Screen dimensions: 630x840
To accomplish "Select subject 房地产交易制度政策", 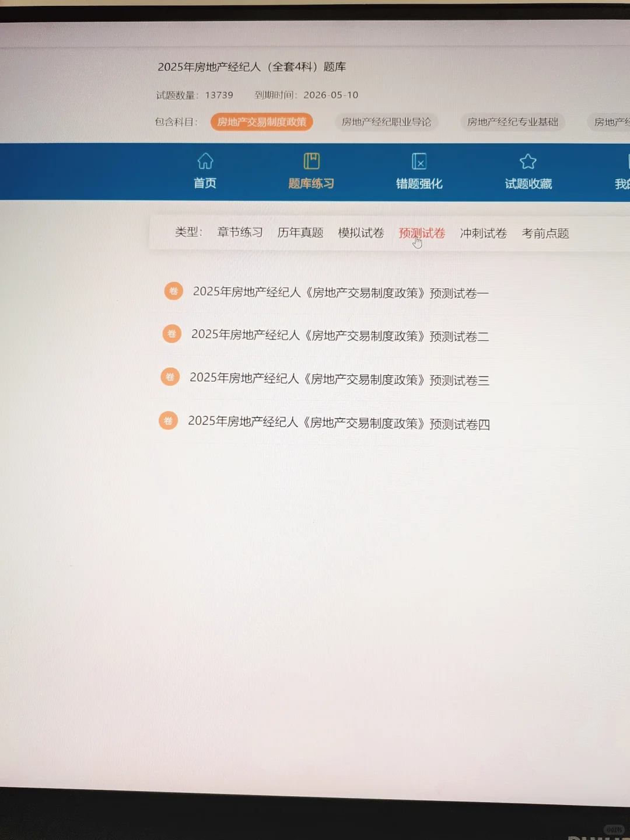I will [262, 122].
